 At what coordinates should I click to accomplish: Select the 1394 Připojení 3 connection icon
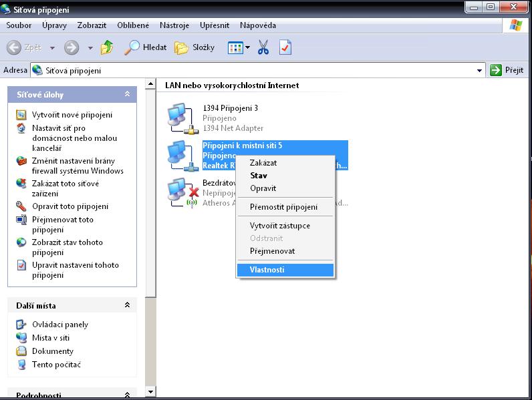180,118
